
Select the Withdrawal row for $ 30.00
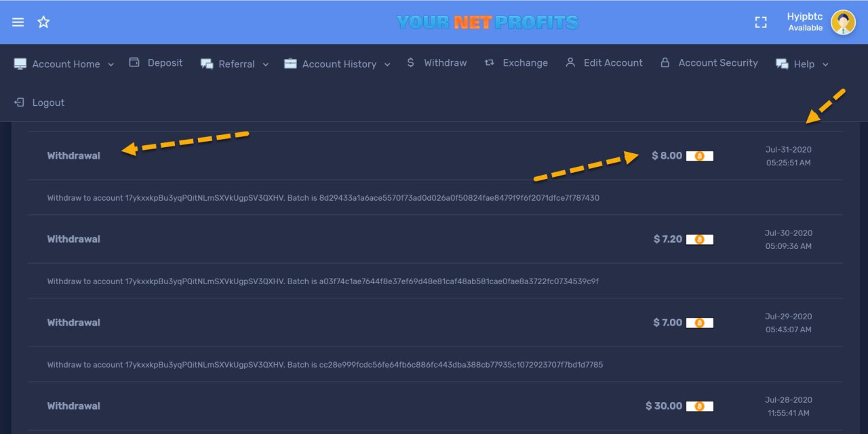435,406
